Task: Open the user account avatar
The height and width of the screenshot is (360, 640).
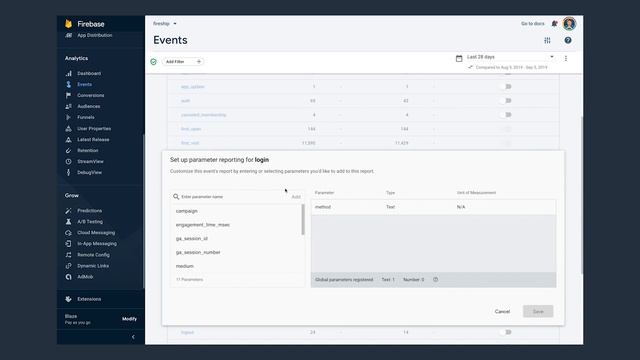Action: click(x=569, y=24)
